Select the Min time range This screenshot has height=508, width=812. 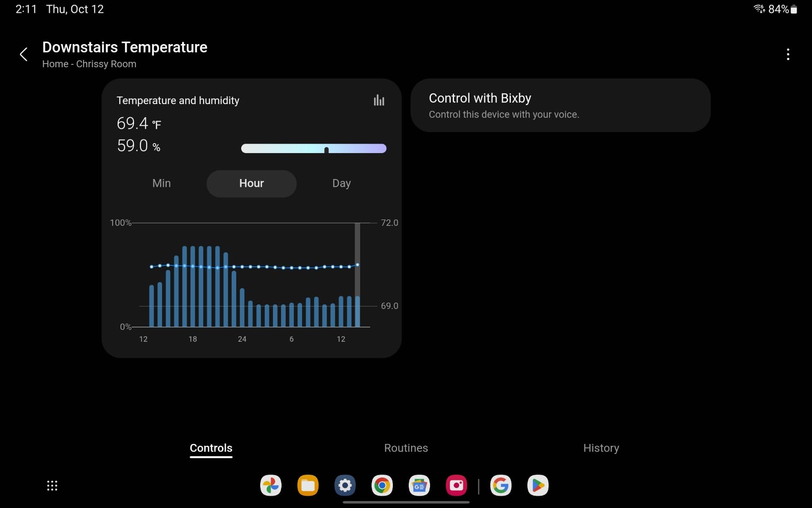162,184
